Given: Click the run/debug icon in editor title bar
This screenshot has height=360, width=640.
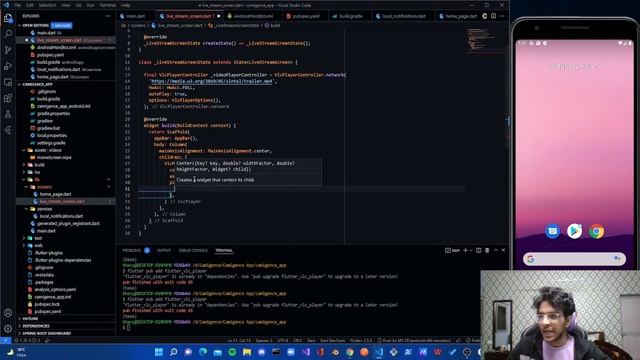Looking at the screenshot, I should tap(484, 16).
